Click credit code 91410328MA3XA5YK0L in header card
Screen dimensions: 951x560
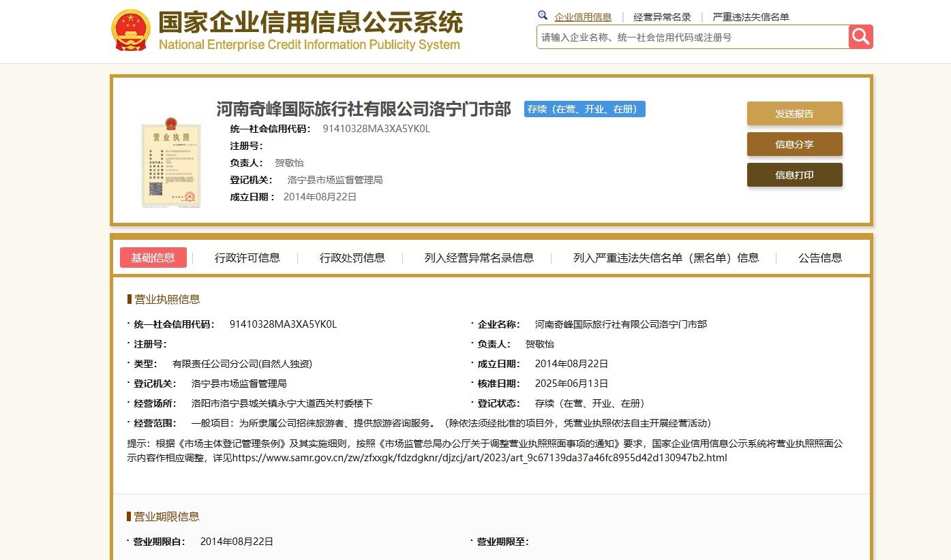click(x=376, y=129)
